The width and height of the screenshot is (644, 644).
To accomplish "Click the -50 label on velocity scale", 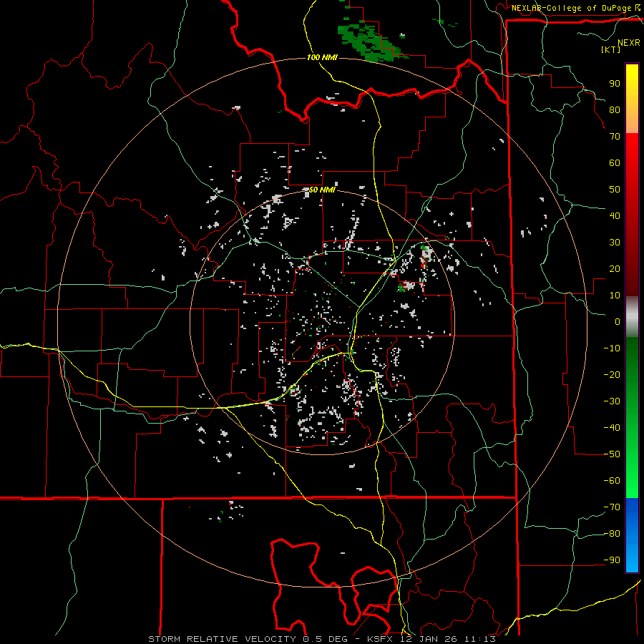I will [x=612, y=454].
